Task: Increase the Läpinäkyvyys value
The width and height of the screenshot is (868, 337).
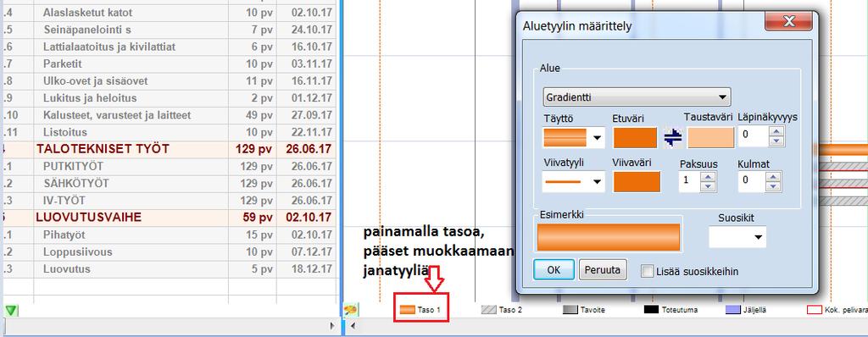Action: click(776, 132)
